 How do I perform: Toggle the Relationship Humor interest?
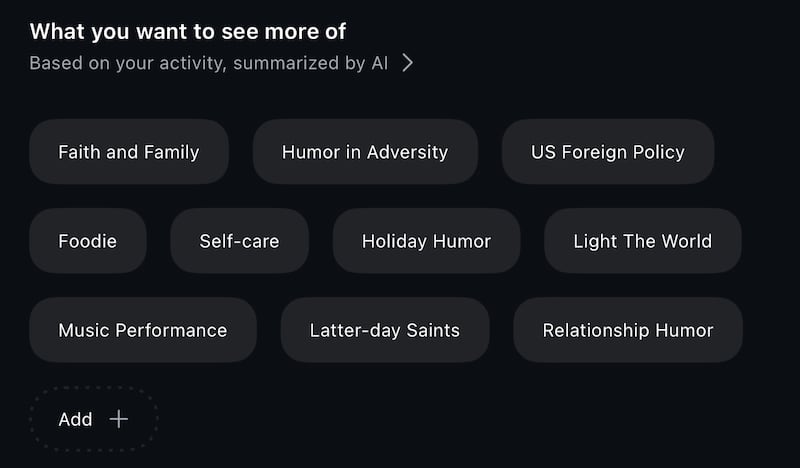pos(628,330)
